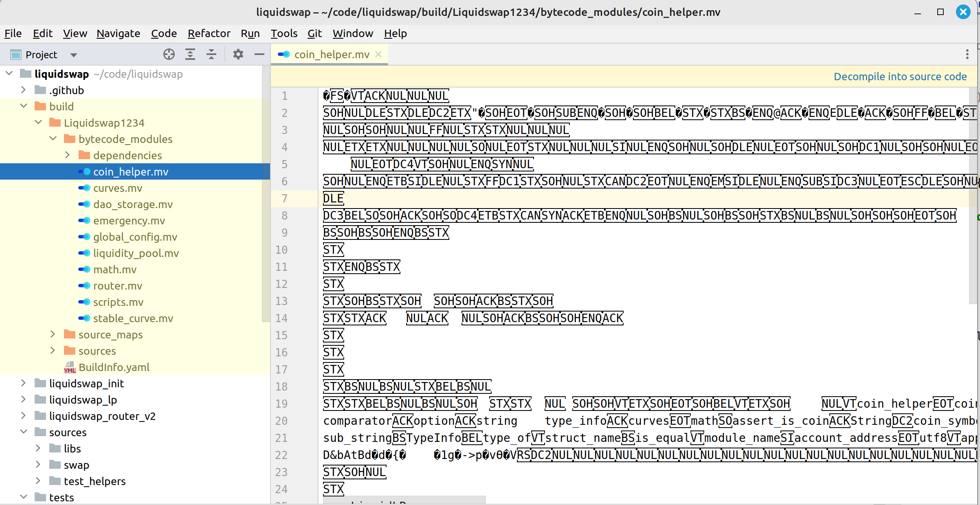This screenshot has height=505, width=980.
Task: Expand the liquidswap_router_v2 folder
Action: (x=24, y=416)
